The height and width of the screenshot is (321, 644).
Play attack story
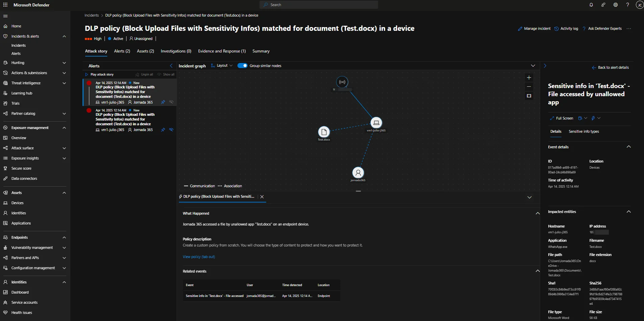pyautogui.click(x=99, y=74)
